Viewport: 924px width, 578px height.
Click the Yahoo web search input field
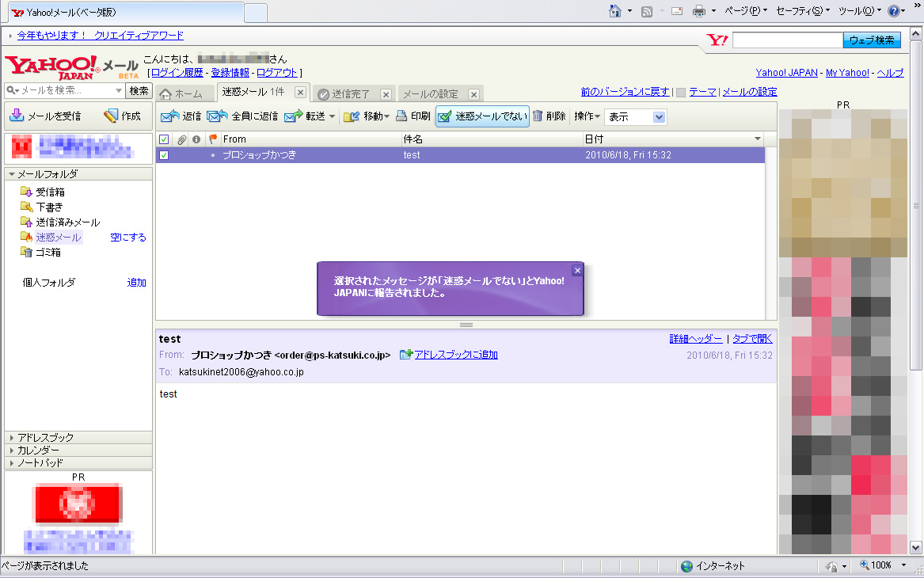[787, 40]
